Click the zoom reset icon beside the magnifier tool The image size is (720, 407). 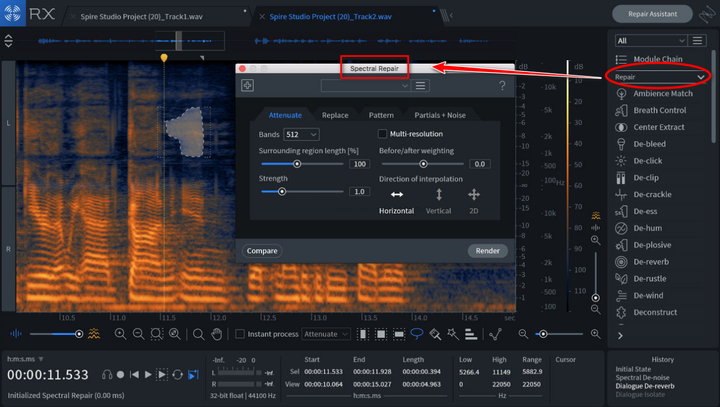click(x=174, y=334)
